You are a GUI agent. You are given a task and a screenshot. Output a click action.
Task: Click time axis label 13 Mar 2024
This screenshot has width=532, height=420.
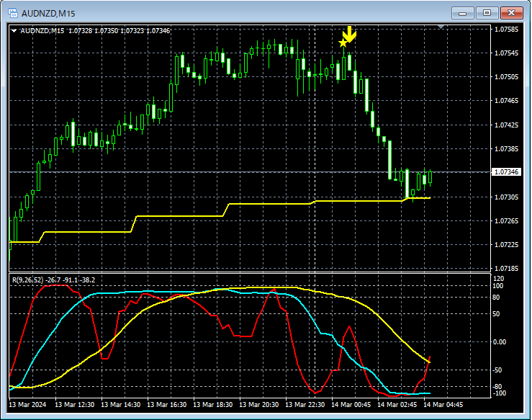pyautogui.click(x=27, y=405)
